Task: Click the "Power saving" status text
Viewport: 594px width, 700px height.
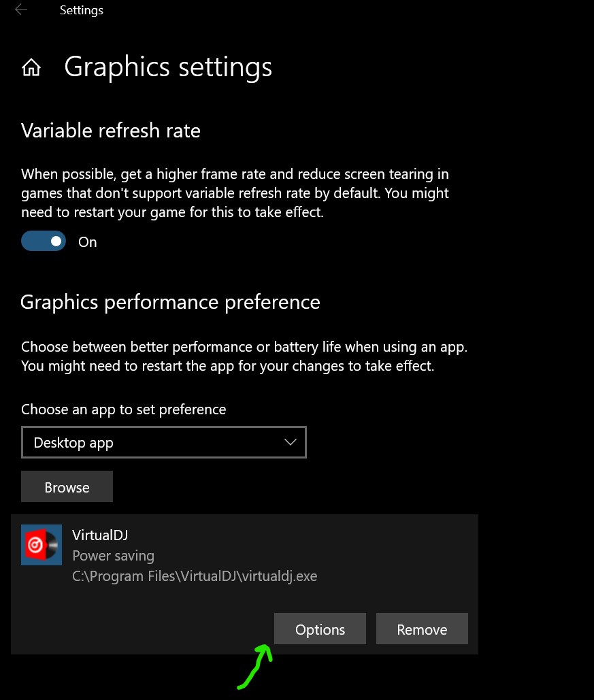Action: point(114,556)
